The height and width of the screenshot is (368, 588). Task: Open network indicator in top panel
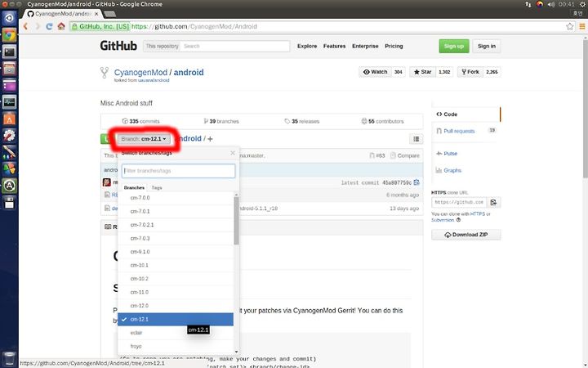pyautogui.click(x=528, y=4)
